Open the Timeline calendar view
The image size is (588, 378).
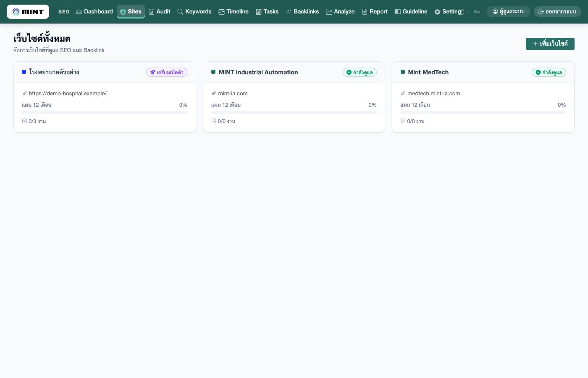coord(234,12)
